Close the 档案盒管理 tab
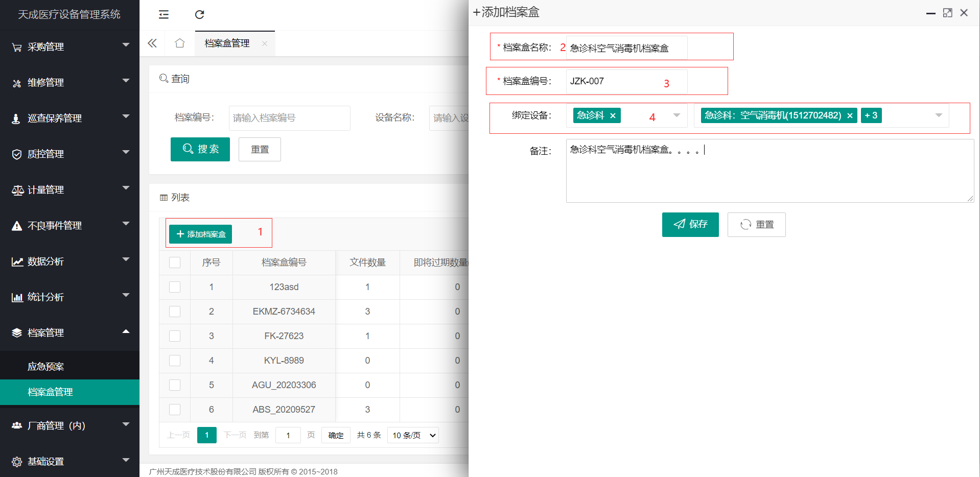Image resolution: width=980 pixels, height=477 pixels. [265, 43]
